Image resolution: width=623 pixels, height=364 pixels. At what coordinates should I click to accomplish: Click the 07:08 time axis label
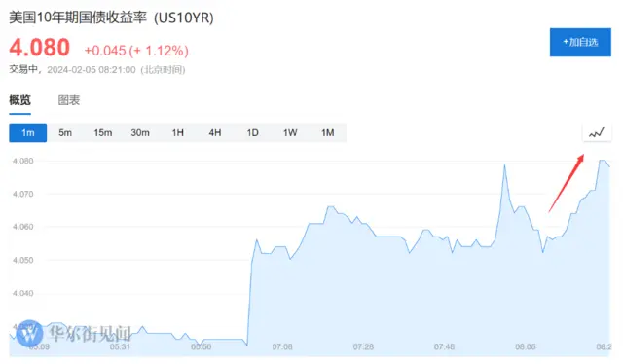[282, 346]
